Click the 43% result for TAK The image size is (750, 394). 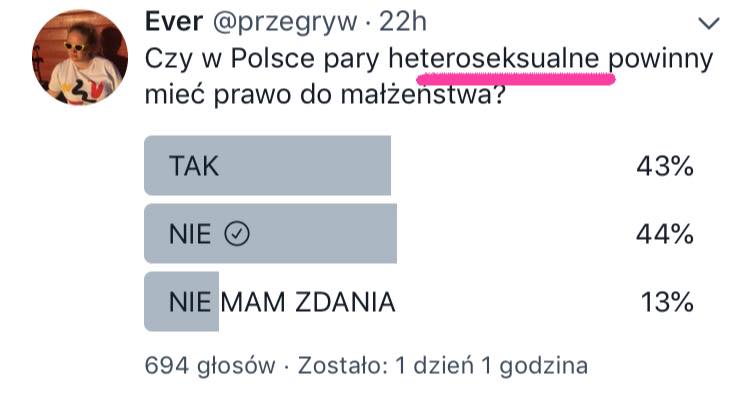tap(665, 166)
